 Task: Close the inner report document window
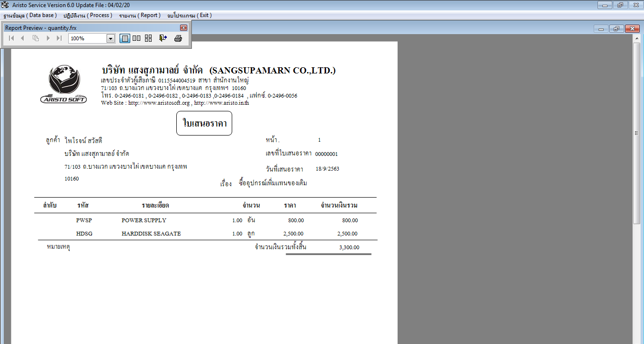tap(632, 29)
